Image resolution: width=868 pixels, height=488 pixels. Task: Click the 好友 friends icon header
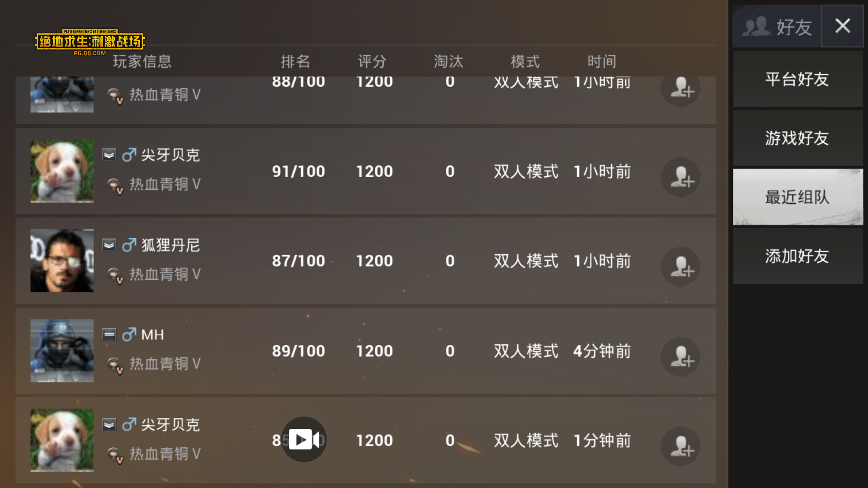777,27
